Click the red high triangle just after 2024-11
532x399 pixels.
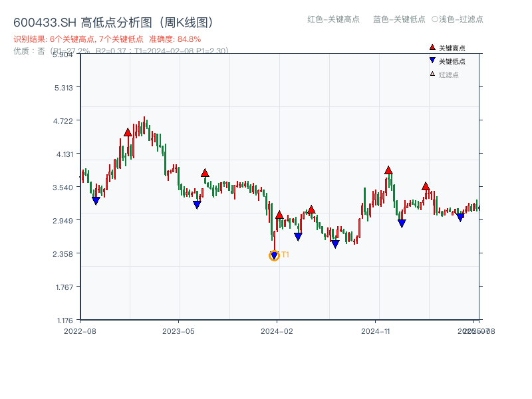coord(388,170)
